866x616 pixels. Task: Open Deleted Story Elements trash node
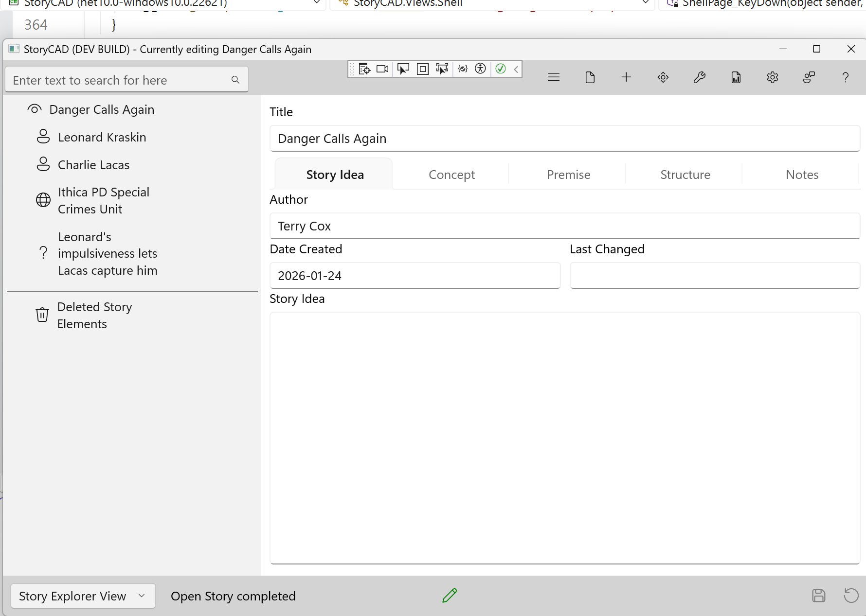(x=94, y=316)
